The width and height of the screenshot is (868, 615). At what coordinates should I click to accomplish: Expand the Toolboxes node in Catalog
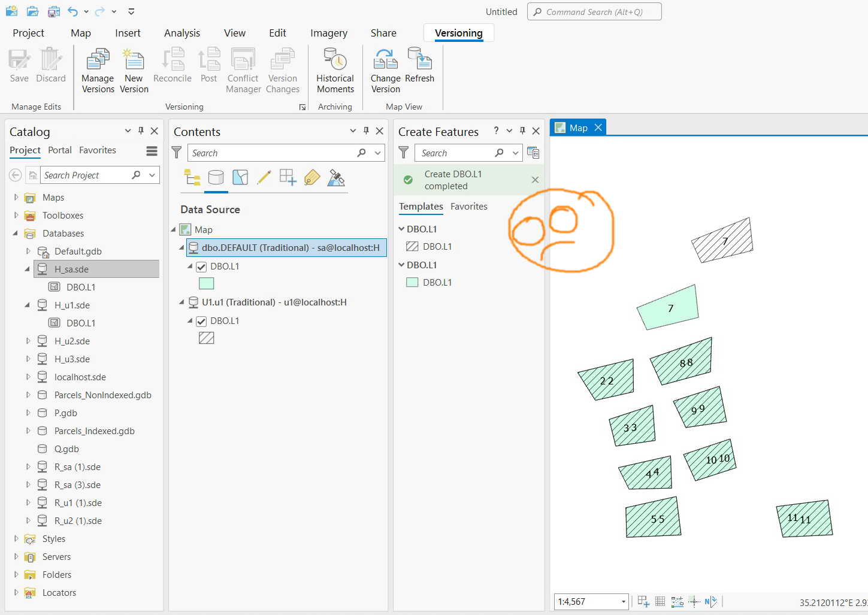pos(16,215)
